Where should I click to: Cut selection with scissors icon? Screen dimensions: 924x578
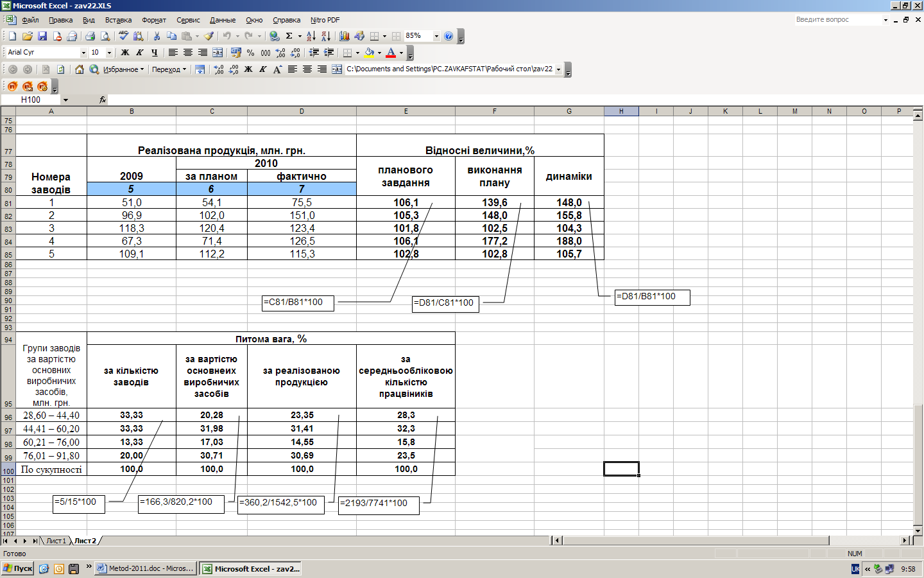(x=156, y=36)
